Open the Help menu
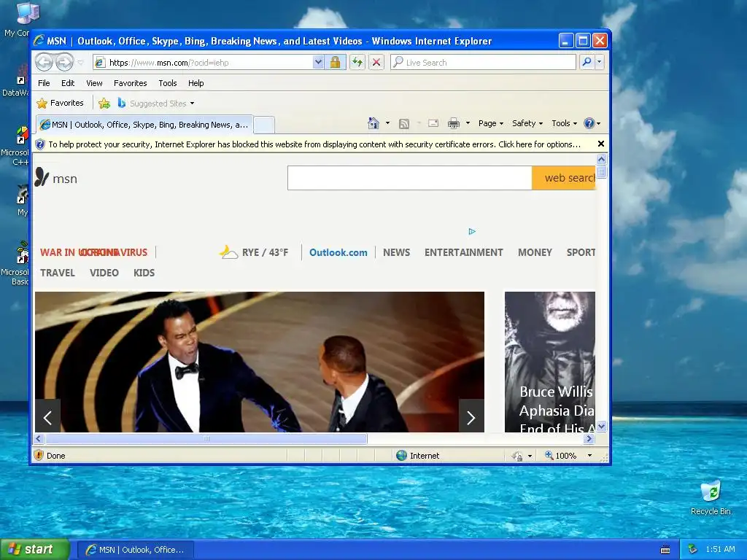747x560 pixels. pyautogui.click(x=196, y=83)
